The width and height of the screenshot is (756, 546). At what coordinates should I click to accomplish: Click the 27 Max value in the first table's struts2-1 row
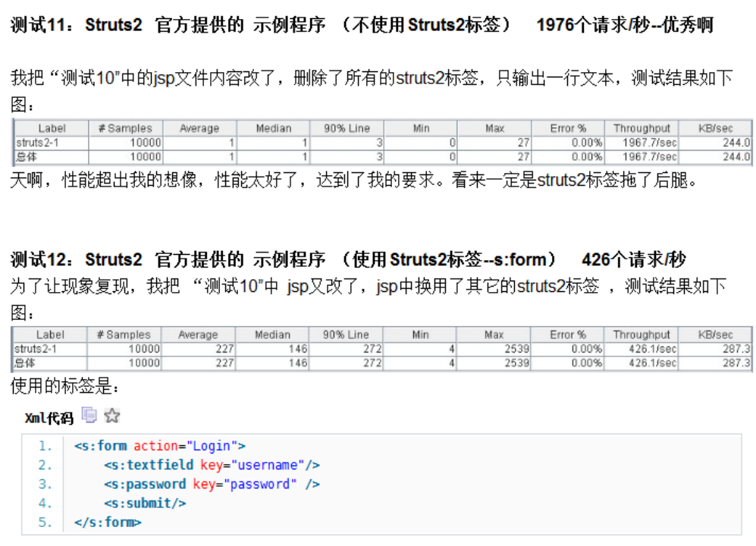(x=523, y=143)
